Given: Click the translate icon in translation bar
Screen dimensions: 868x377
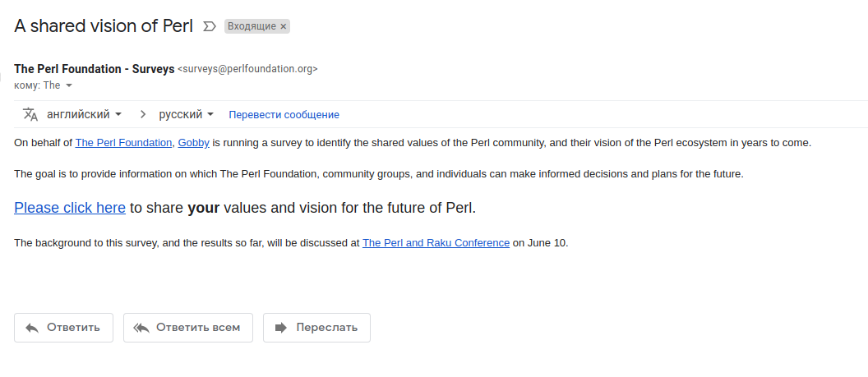Looking at the screenshot, I should pyautogui.click(x=30, y=114).
